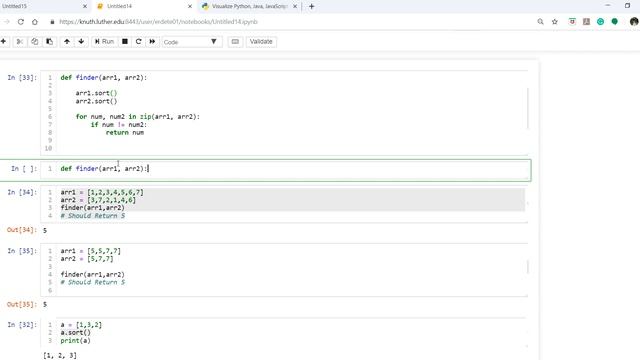The height and width of the screenshot is (360, 640).
Task: Open the dark green extension icon
Action: coord(615,22)
